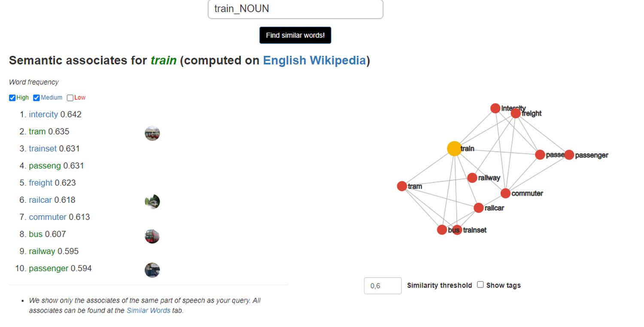This screenshot has height=327, width=644.
Task: Select the yellow train node in graph
Action: coord(454,149)
